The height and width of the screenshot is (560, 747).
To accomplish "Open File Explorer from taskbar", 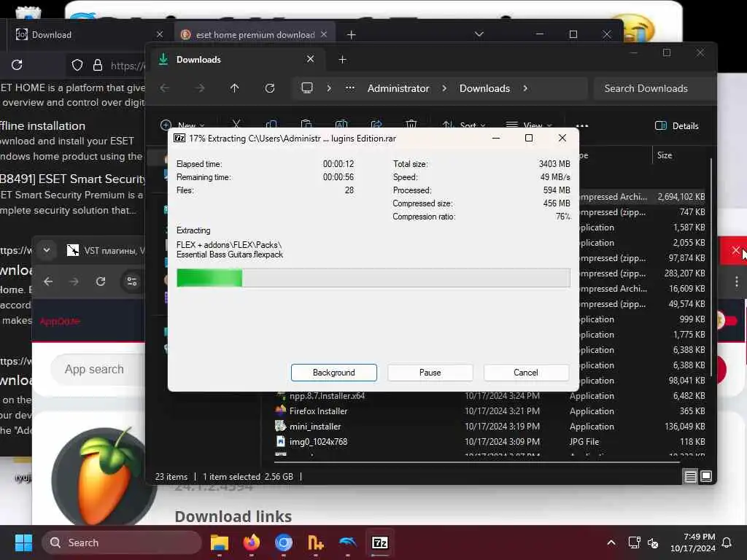I will [x=220, y=542].
